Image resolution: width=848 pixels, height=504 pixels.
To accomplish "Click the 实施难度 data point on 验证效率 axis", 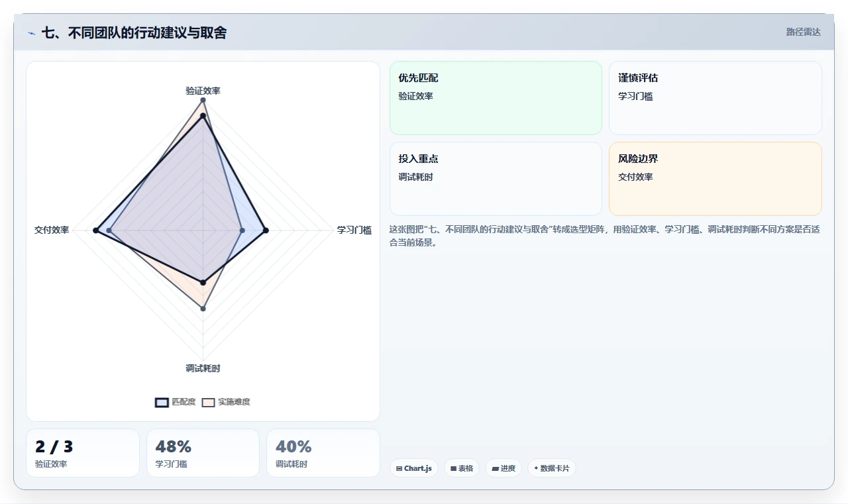I will click(203, 100).
